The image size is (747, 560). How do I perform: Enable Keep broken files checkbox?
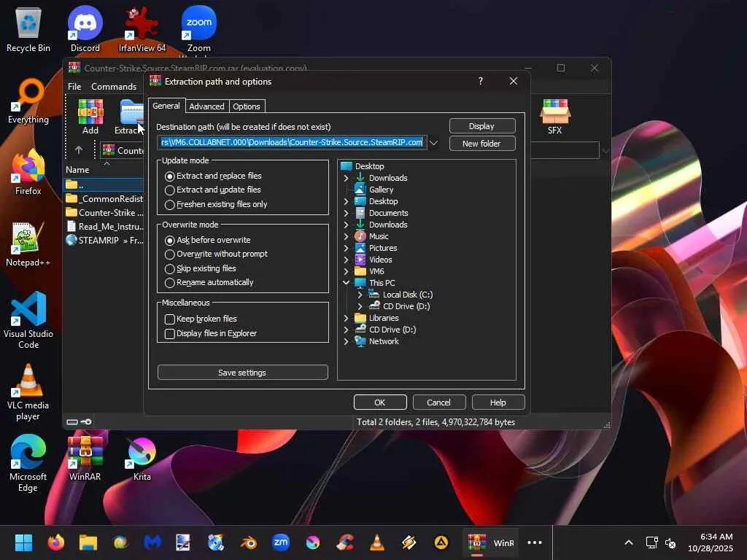tap(170, 319)
